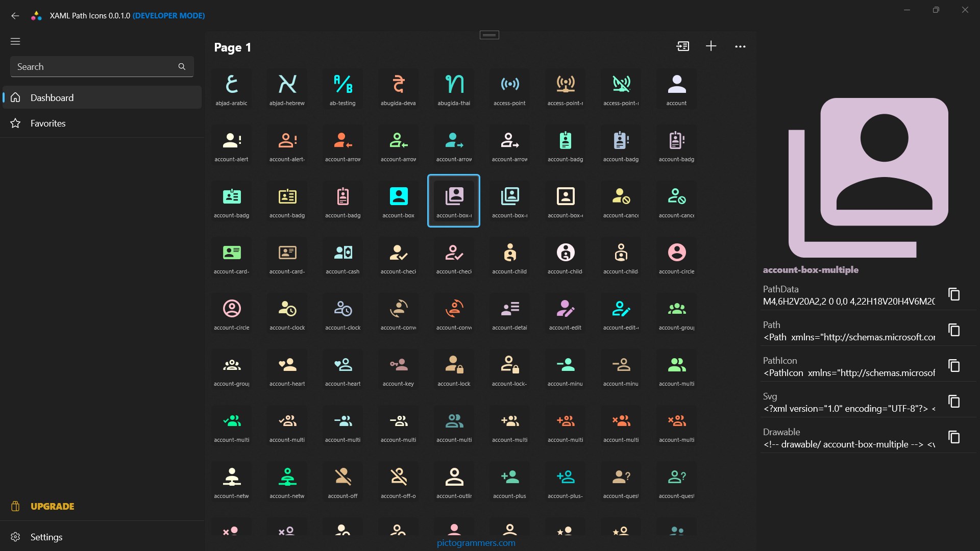
Task: Copy the Svg code
Action: click(953, 402)
